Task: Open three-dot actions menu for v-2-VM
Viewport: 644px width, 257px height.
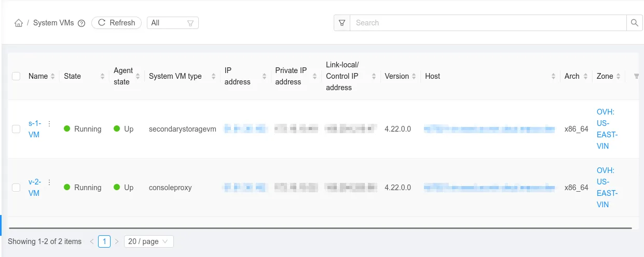Action: tap(49, 182)
